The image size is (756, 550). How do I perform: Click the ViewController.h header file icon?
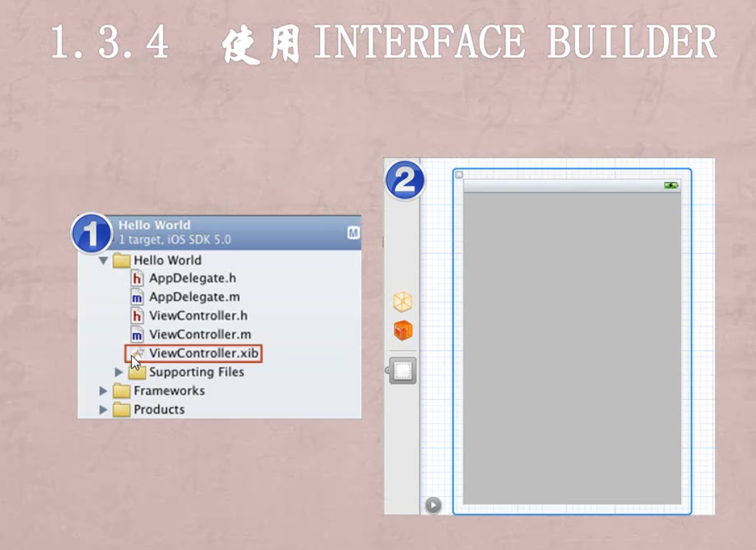point(137,316)
